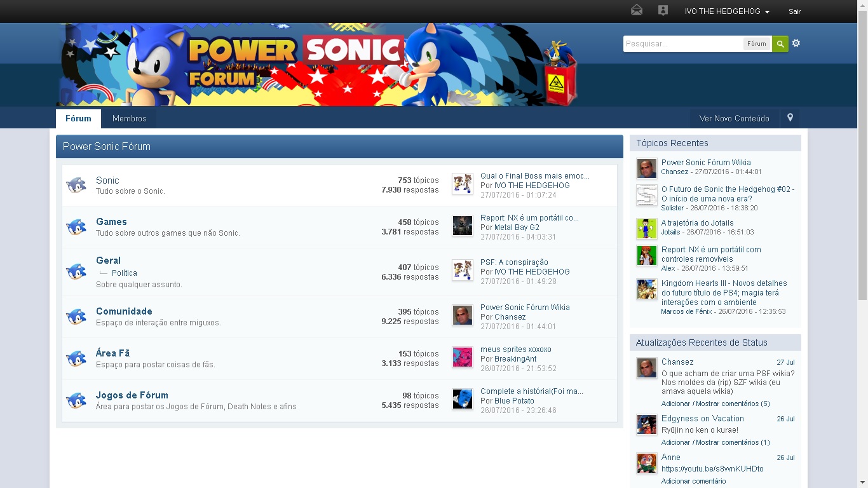The image size is (868, 488).
Task: Click BreakingAnt avatar in Área Fã row
Action: point(463,358)
